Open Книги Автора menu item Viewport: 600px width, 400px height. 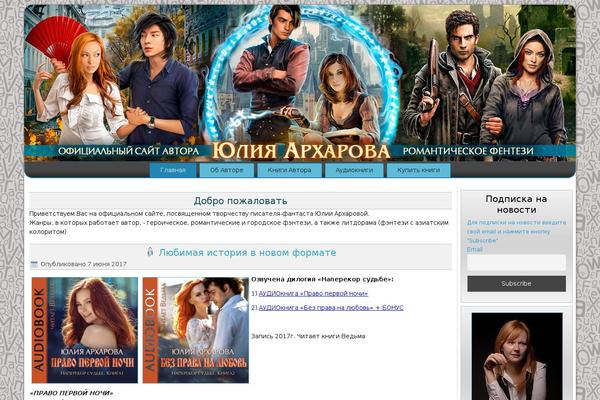point(289,170)
